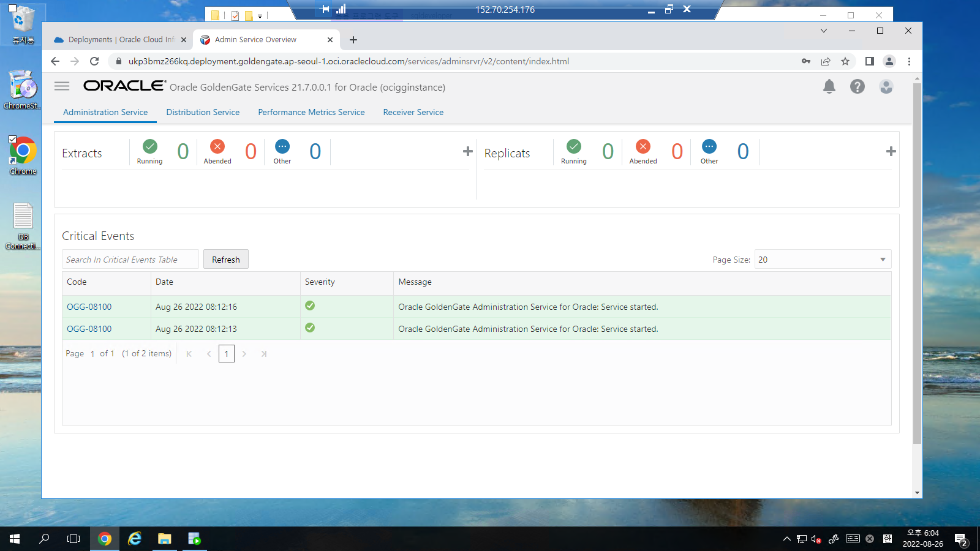Screen dimensions: 980x551
Task: Select page 1 in pagination
Action: tap(227, 354)
